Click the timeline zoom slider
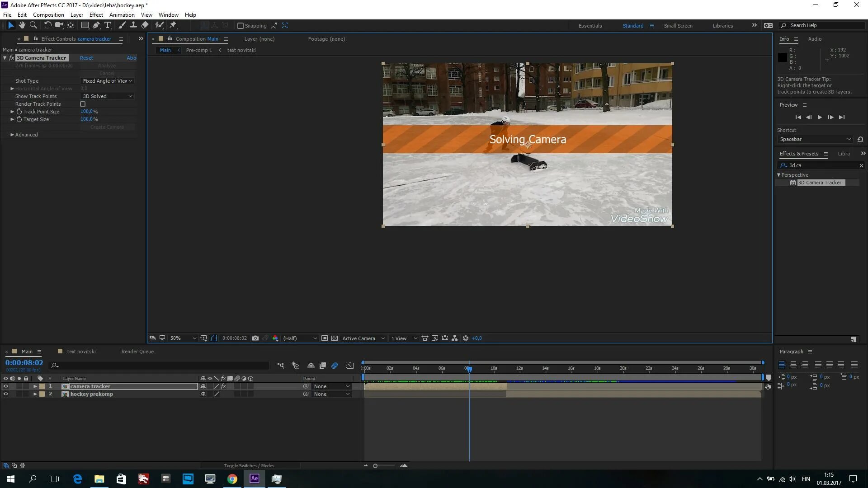The height and width of the screenshot is (488, 868). click(375, 466)
